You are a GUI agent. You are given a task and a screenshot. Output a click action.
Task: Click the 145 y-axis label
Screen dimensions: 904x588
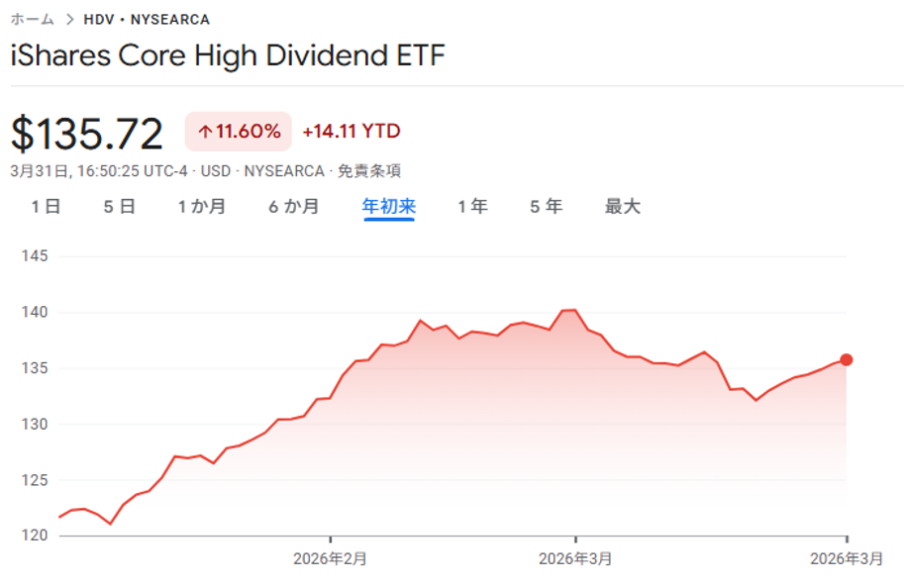35,256
